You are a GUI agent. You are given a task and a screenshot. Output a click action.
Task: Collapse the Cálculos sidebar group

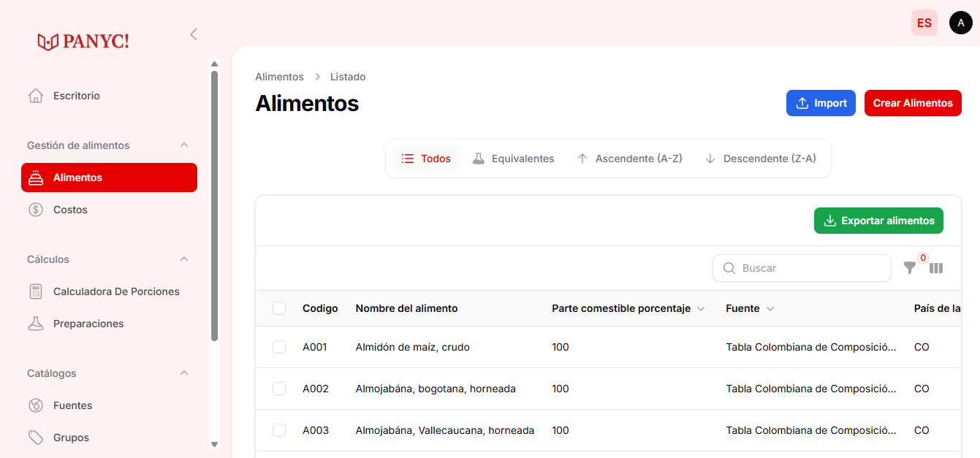click(184, 259)
